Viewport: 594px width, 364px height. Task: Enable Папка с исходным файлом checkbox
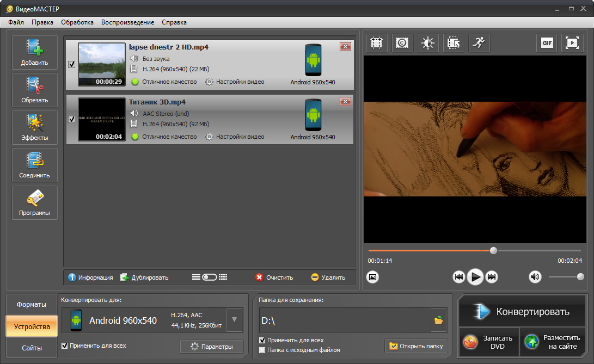tap(262, 350)
